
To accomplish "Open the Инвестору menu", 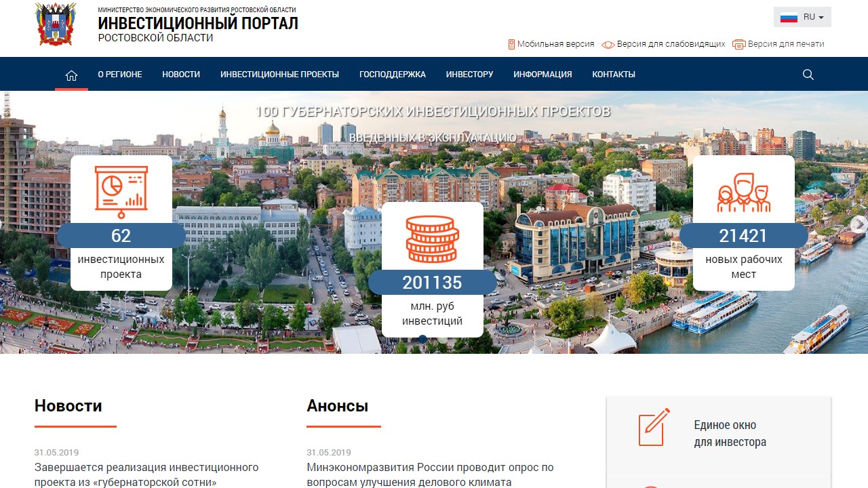I will (x=469, y=75).
